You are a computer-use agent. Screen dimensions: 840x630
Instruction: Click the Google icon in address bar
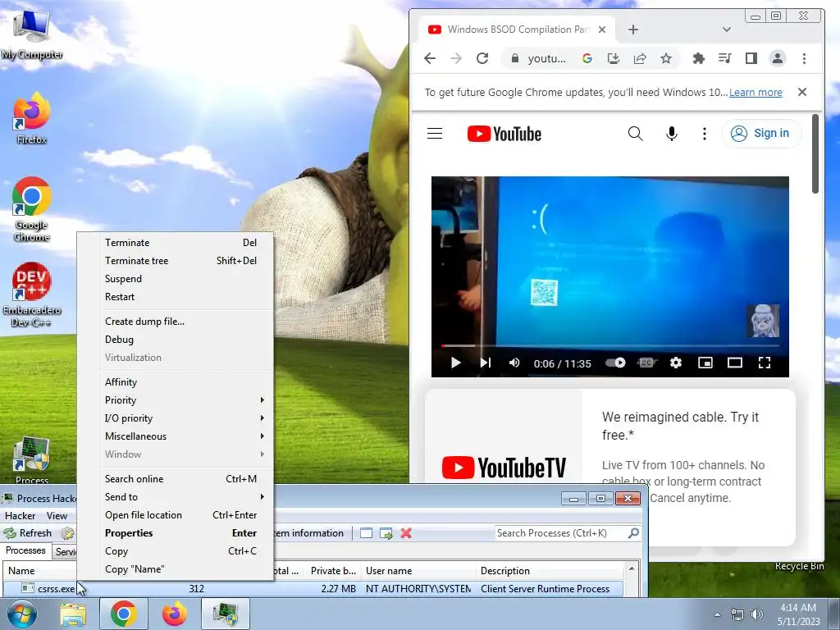(x=587, y=58)
